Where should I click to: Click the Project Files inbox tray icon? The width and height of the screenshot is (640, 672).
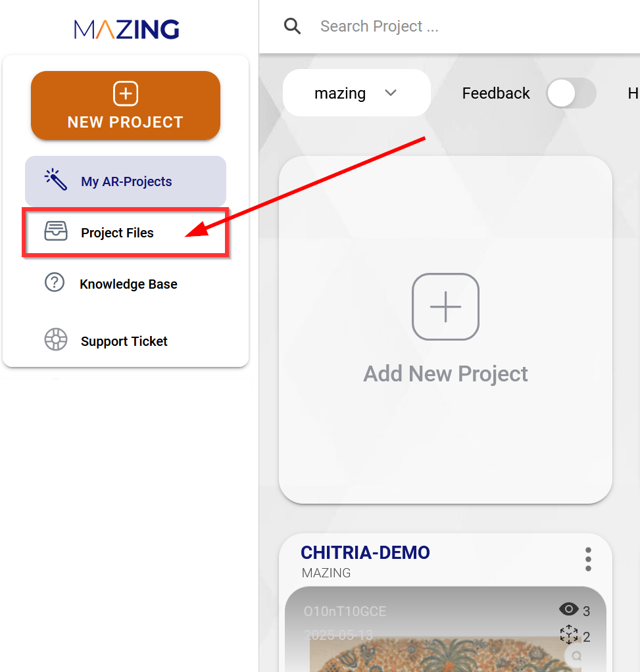(x=56, y=231)
